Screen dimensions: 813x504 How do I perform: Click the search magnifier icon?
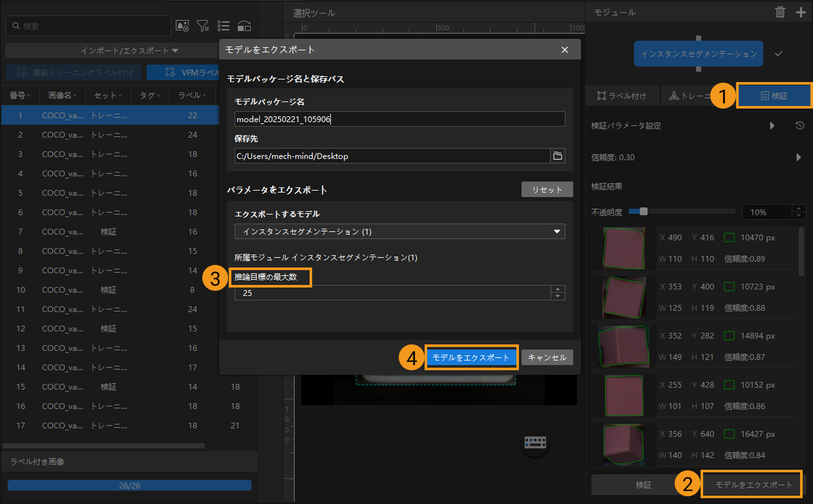(16, 26)
